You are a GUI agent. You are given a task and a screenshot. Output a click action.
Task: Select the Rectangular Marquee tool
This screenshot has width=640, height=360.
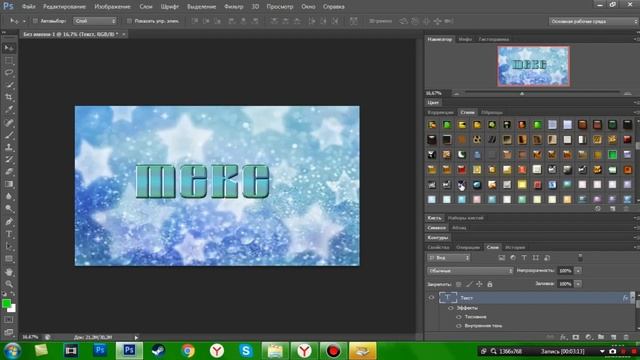[9, 60]
